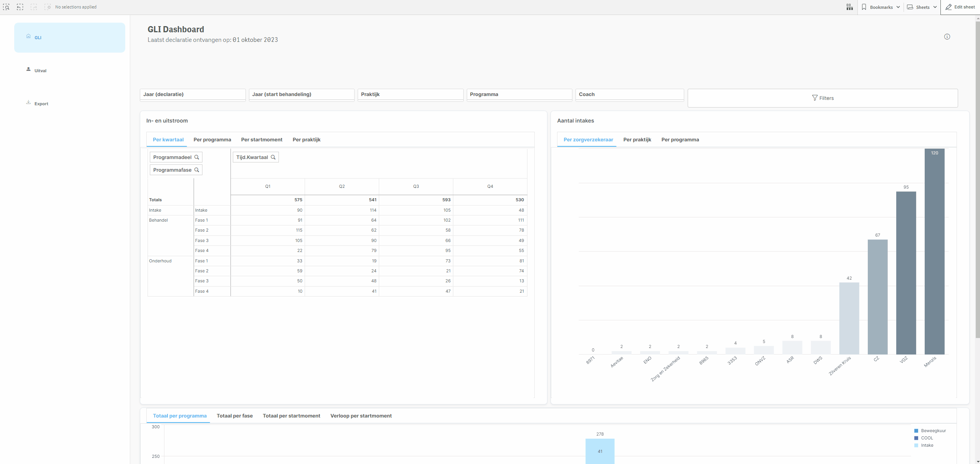Open the Programma filter pane
This screenshot has width=980, height=464.
point(519,94)
